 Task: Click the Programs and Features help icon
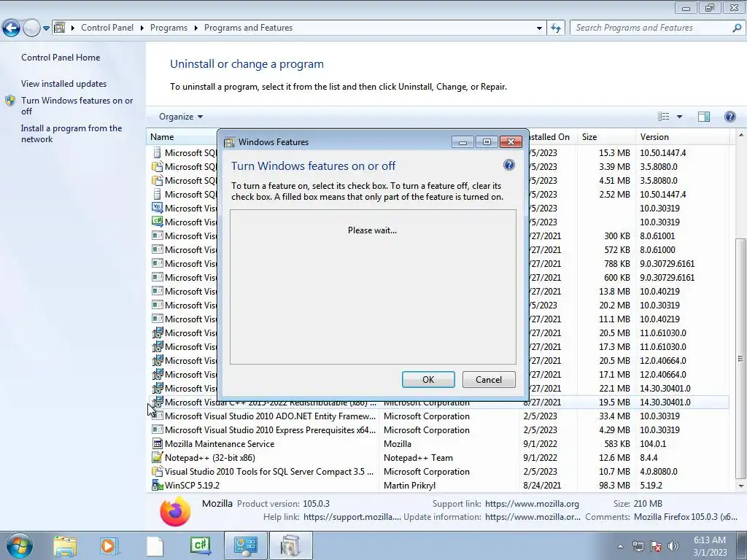[729, 117]
